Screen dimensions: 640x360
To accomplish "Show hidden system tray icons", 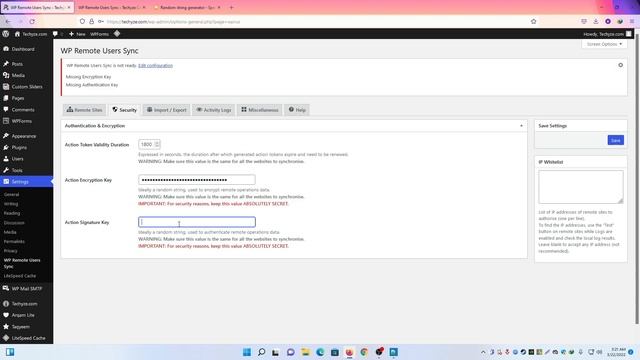I will point(483,352).
